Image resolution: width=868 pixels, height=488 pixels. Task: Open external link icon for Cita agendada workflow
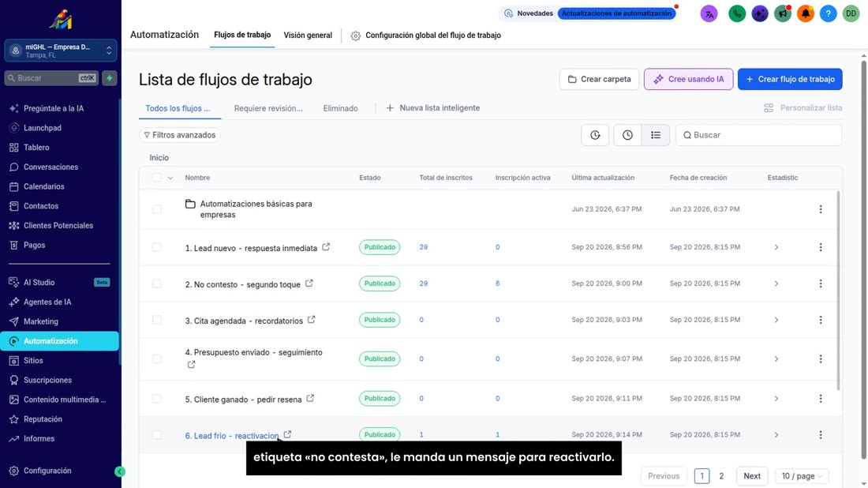coord(311,320)
